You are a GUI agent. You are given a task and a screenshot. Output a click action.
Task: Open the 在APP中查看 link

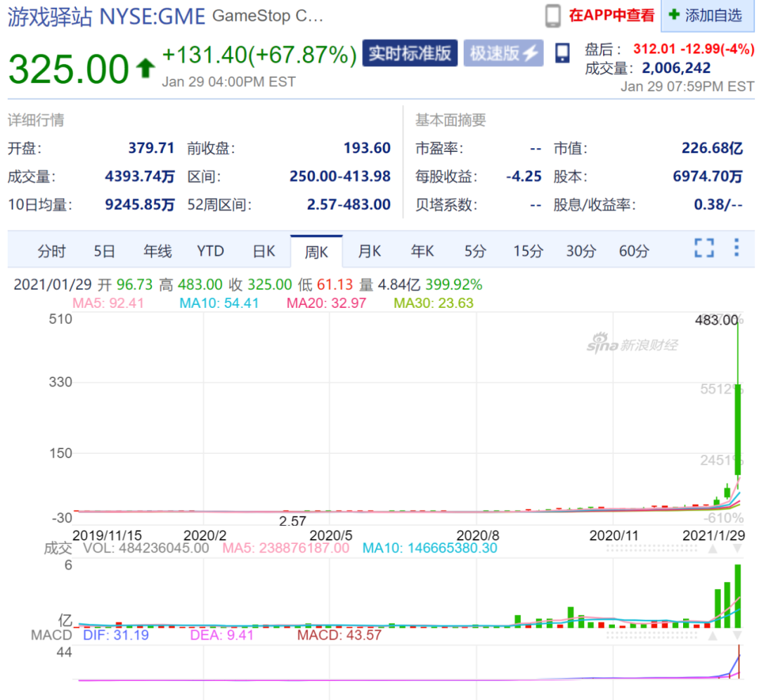tap(611, 15)
